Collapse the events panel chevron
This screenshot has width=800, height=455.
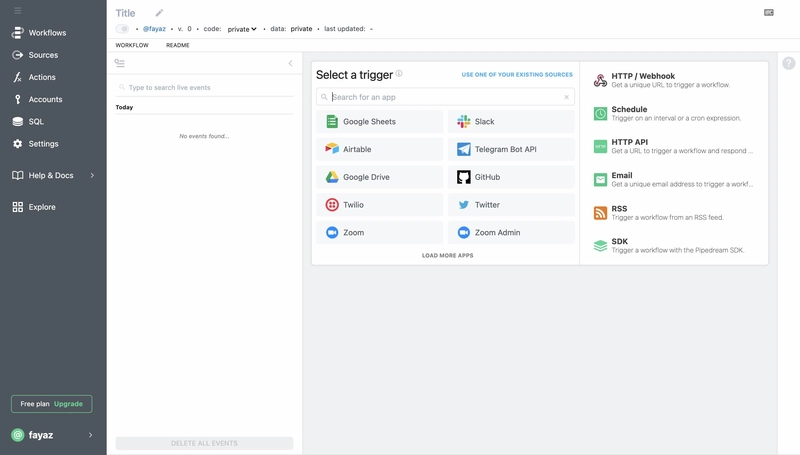click(x=290, y=63)
